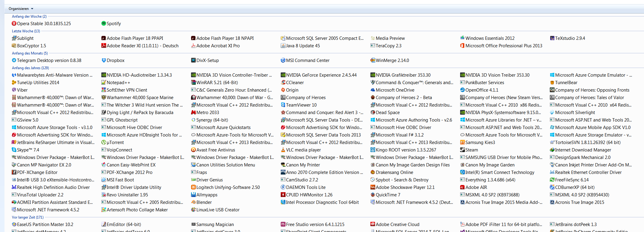Screen dimensions: 644x232
Task: Select the Viber icon
Action: click(x=14, y=90)
